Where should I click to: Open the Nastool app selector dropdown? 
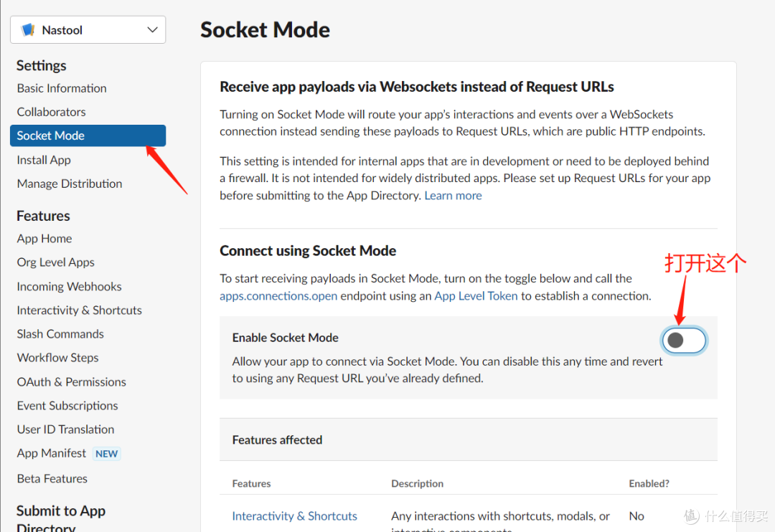[88, 30]
